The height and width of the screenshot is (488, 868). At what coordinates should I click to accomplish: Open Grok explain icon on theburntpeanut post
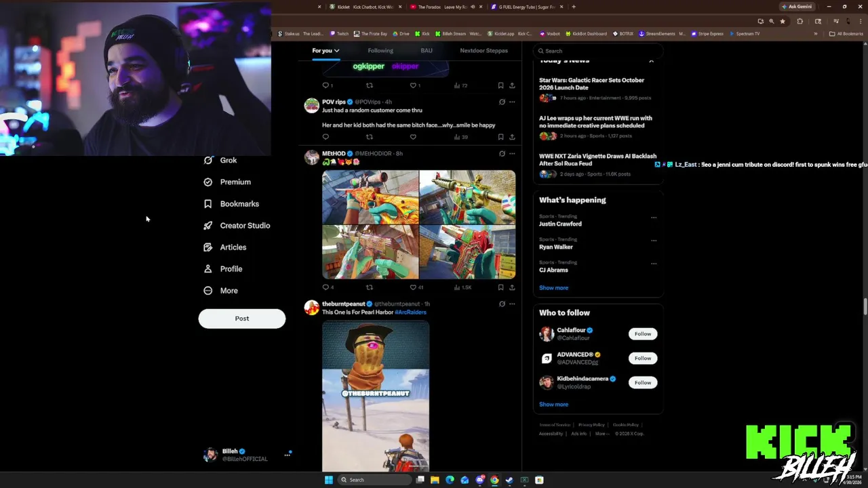tap(502, 304)
